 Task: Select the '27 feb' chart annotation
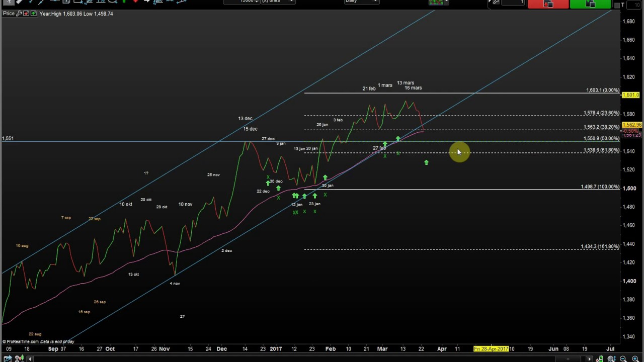(x=379, y=148)
